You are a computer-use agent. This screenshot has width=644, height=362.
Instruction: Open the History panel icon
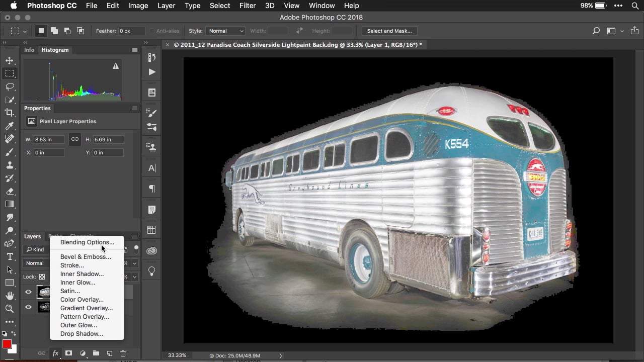click(151, 57)
